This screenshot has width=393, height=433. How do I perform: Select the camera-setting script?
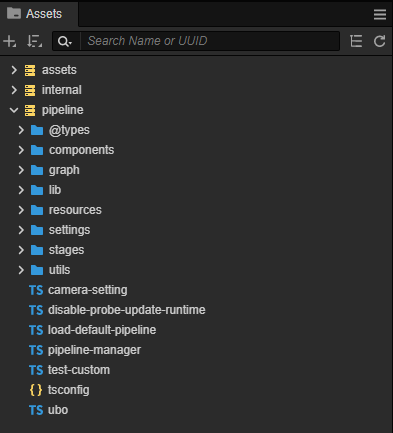(x=88, y=290)
